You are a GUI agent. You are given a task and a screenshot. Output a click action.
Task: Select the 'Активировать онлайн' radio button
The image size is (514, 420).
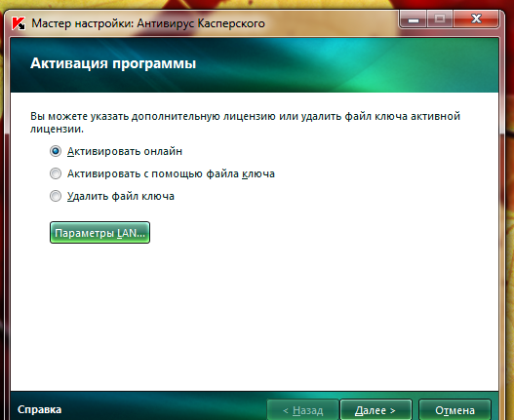tap(56, 151)
